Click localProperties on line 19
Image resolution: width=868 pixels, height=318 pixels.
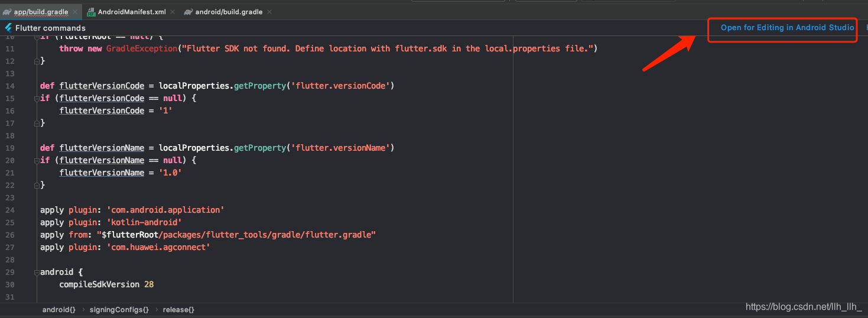coord(194,148)
